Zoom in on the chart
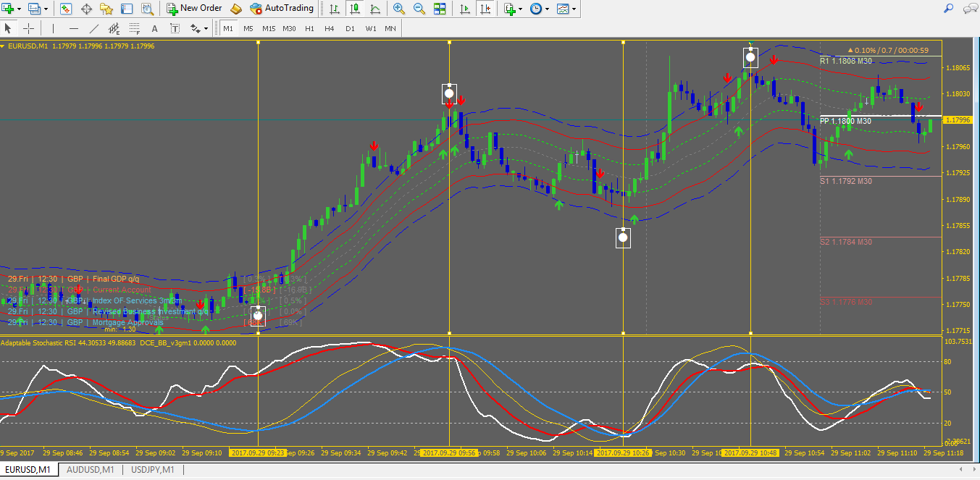Screen dimensions: 980x480 [399, 9]
